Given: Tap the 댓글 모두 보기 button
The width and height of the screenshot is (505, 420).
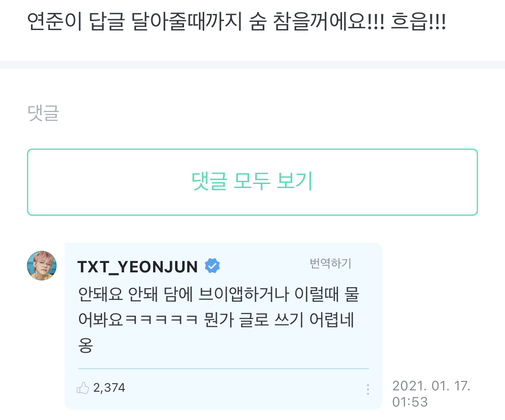Looking at the screenshot, I should tap(252, 182).
